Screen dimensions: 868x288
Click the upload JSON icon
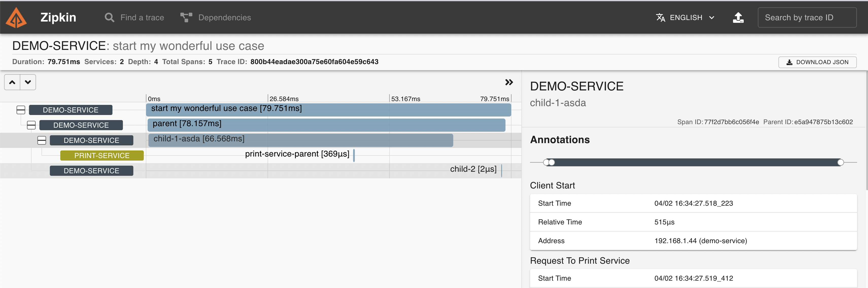[738, 17]
